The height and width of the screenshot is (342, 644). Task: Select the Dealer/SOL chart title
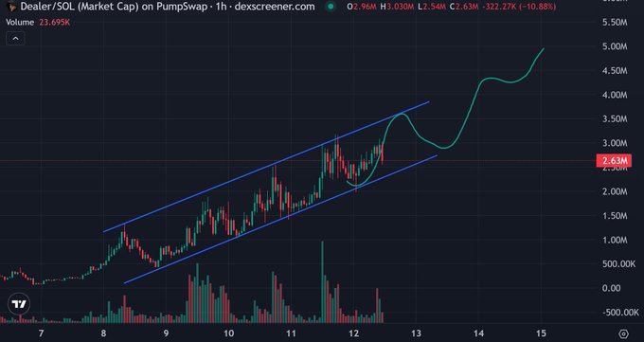[168, 7]
